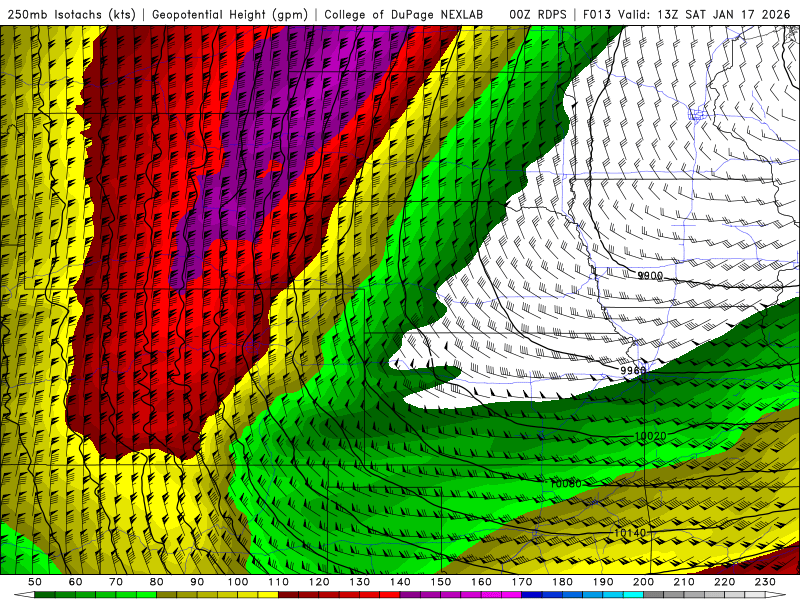Viewport: 800px width, 600px height.
Task: Click the 220 value on the color scale
Action: pyautogui.click(x=724, y=582)
